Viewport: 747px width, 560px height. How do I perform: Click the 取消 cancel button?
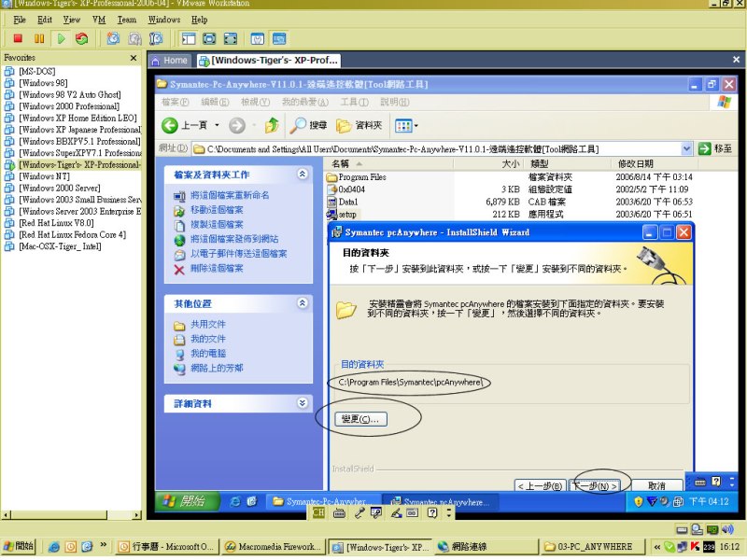click(x=656, y=485)
